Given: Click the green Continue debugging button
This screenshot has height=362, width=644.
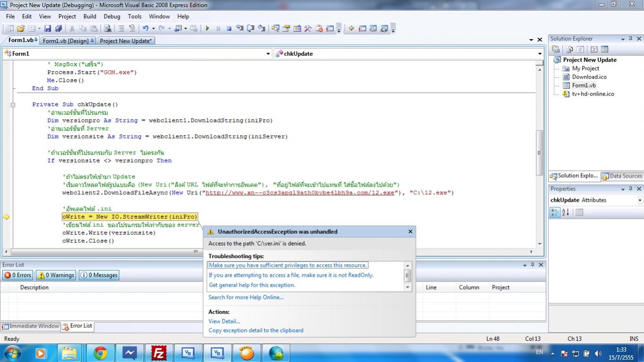Looking at the screenshot, I should coord(207,28).
